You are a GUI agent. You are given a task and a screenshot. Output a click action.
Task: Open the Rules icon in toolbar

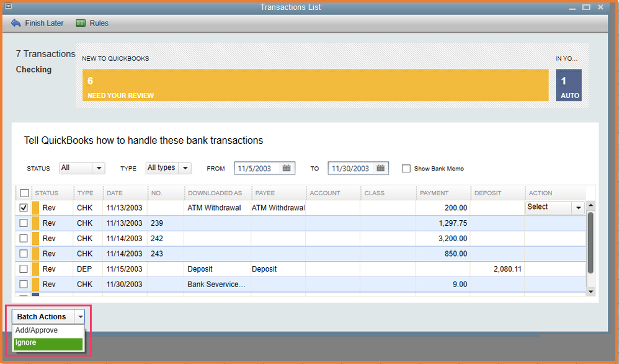click(x=81, y=24)
